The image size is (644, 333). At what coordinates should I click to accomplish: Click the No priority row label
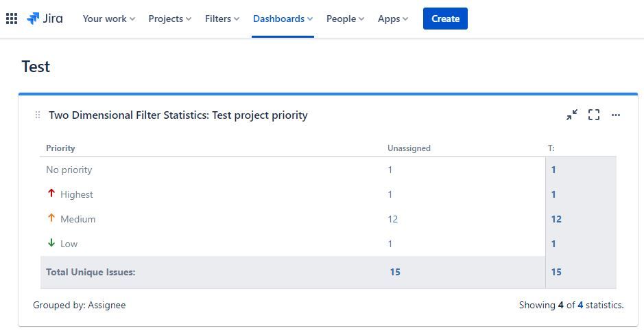click(x=69, y=170)
